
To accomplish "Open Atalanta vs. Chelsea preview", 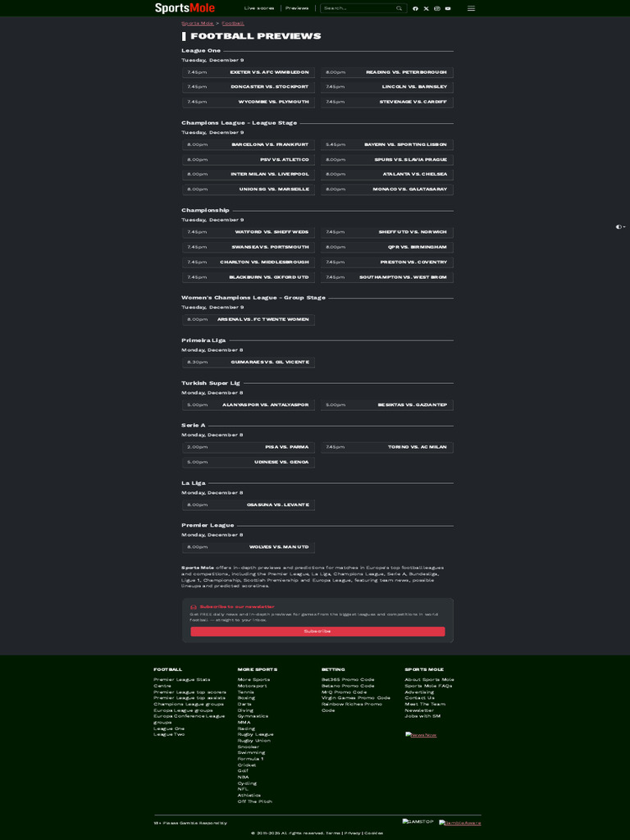I will [x=387, y=175].
